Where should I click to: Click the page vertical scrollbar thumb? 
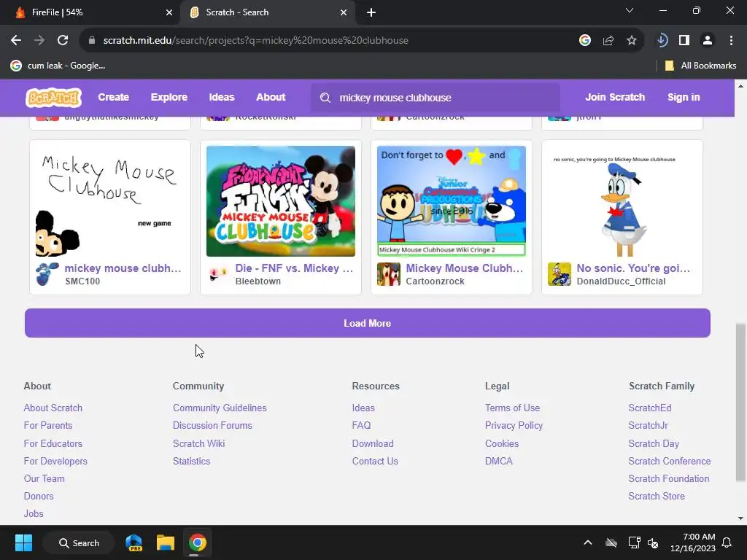[740, 402]
